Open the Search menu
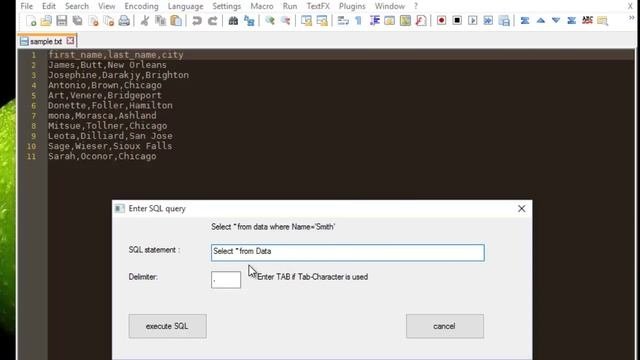The width and height of the screenshot is (640, 360). [x=77, y=6]
